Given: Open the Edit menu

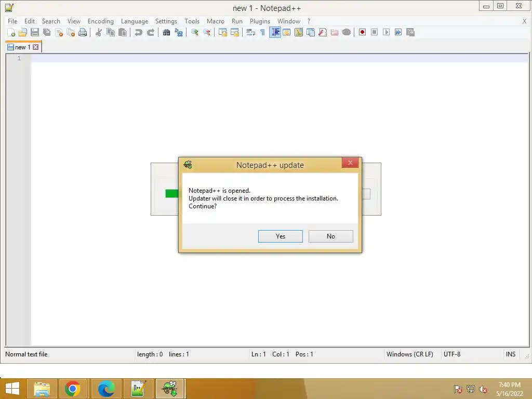Looking at the screenshot, I should [x=30, y=21].
